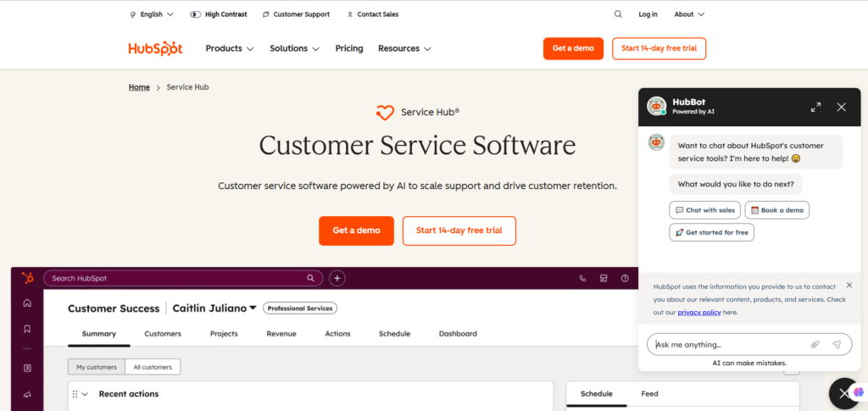
Task: Click the round chat launcher button in the corner
Action: (x=843, y=393)
